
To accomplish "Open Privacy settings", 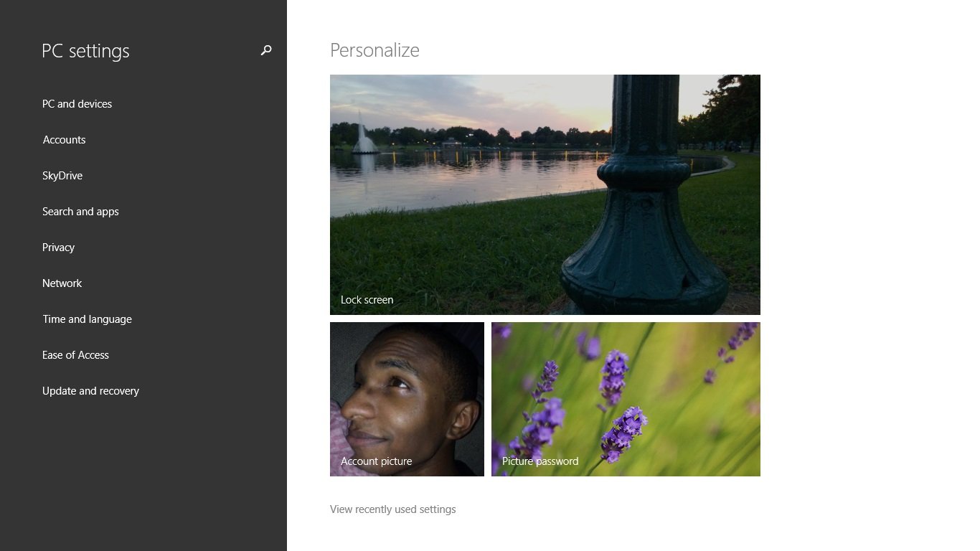I will coord(58,248).
